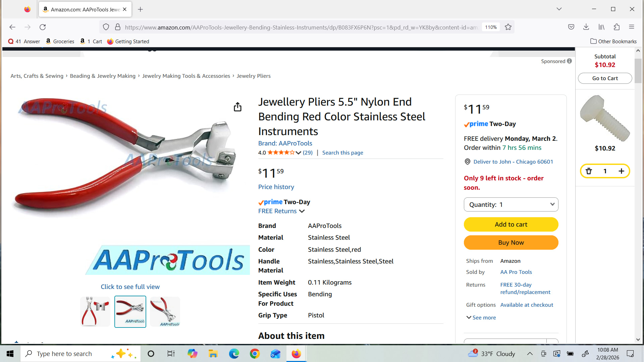Expand the FREE Returns chevron
The height and width of the screenshot is (362, 644).
[302, 211]
